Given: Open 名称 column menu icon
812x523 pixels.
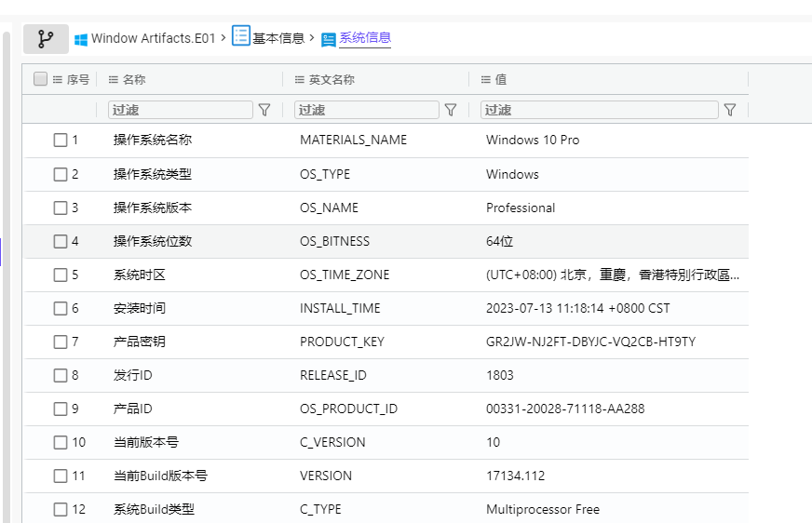Looking at the screenshot, I should (114, 80).
